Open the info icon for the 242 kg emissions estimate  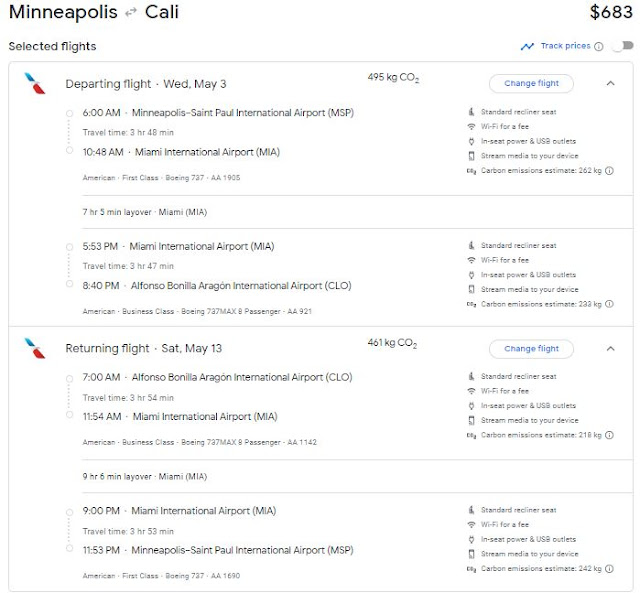click(x=609, y=569)
